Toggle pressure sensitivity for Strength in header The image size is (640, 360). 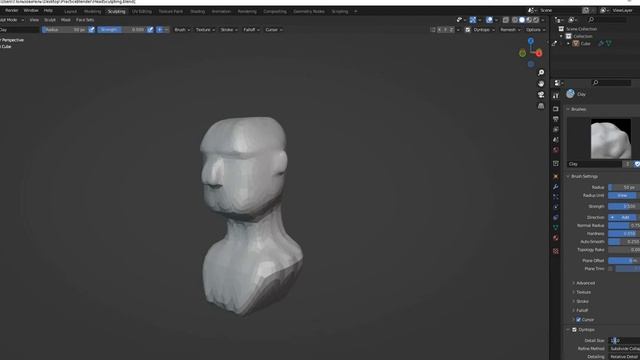pyautogui.click(x=150, y=30)
